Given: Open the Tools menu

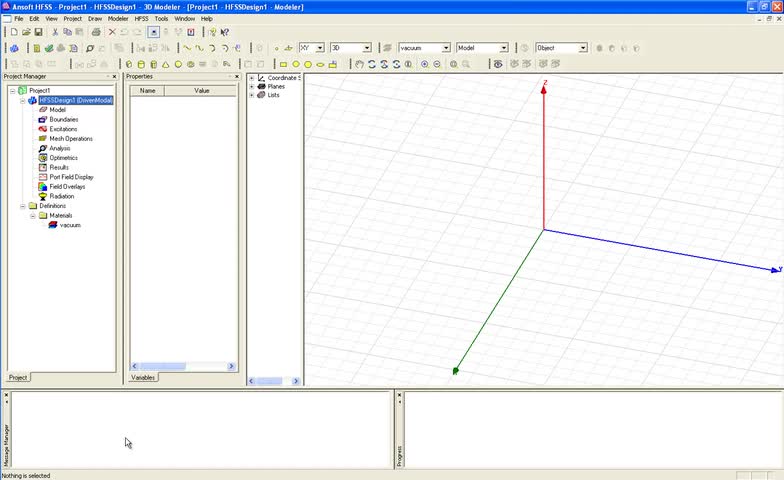Looking at the screenshot, I should point(161,18).
